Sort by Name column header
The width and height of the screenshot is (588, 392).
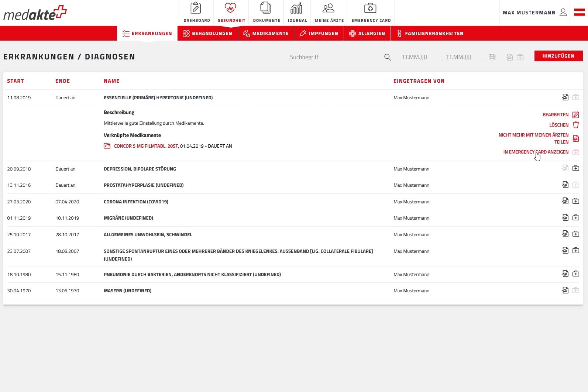pos(111,81)
